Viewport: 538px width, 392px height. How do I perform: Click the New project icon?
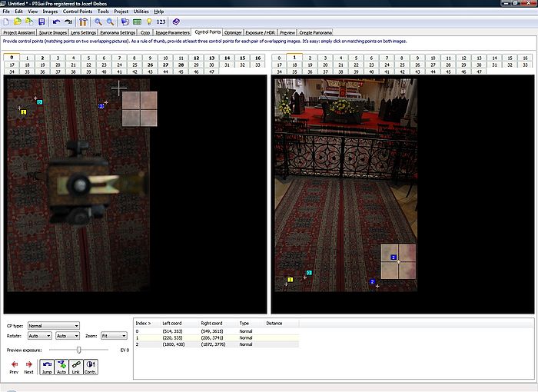coord(6,22)
